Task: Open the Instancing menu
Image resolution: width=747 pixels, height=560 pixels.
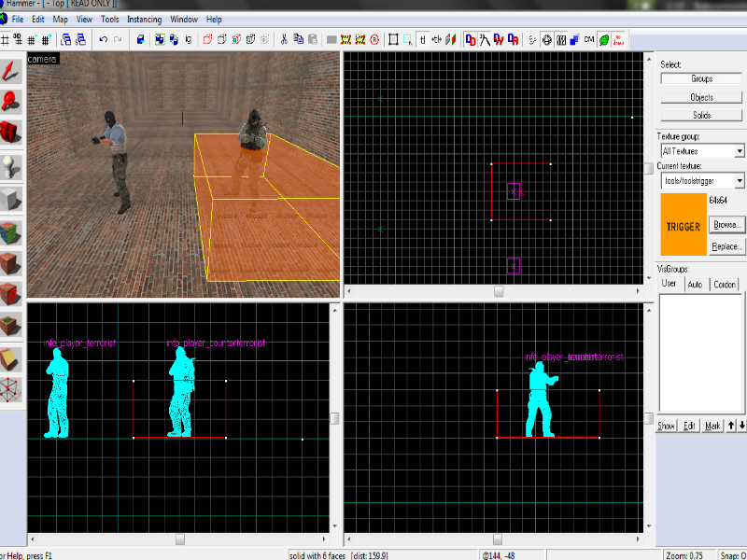Action: 145,20
